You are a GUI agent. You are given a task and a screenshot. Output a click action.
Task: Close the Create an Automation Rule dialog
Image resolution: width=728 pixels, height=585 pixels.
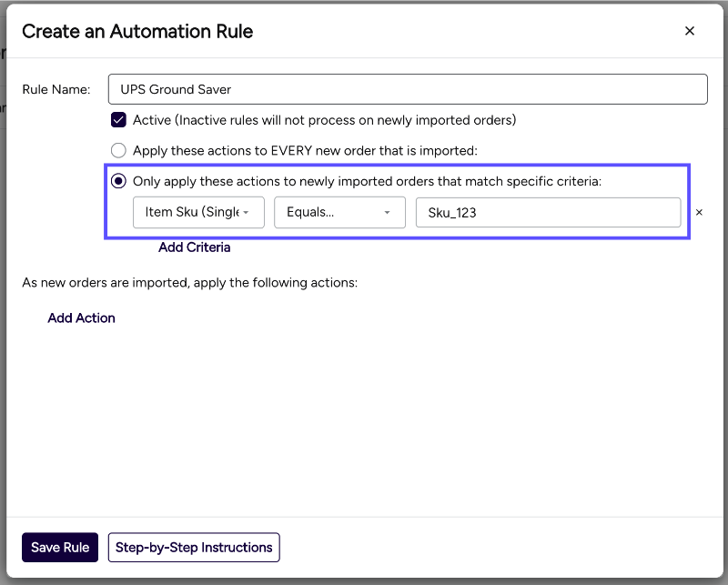[x=689, y=31]
